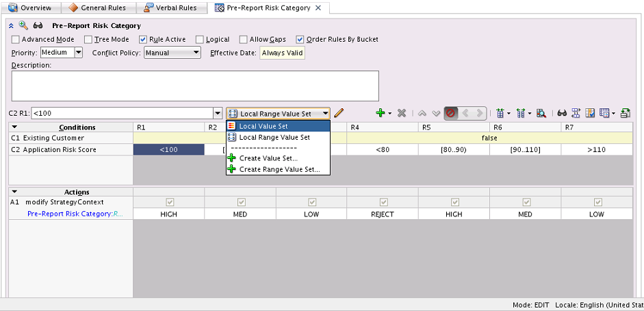
Task: Open the dropdown arrow beside green plus
Action: coord(390,114)
